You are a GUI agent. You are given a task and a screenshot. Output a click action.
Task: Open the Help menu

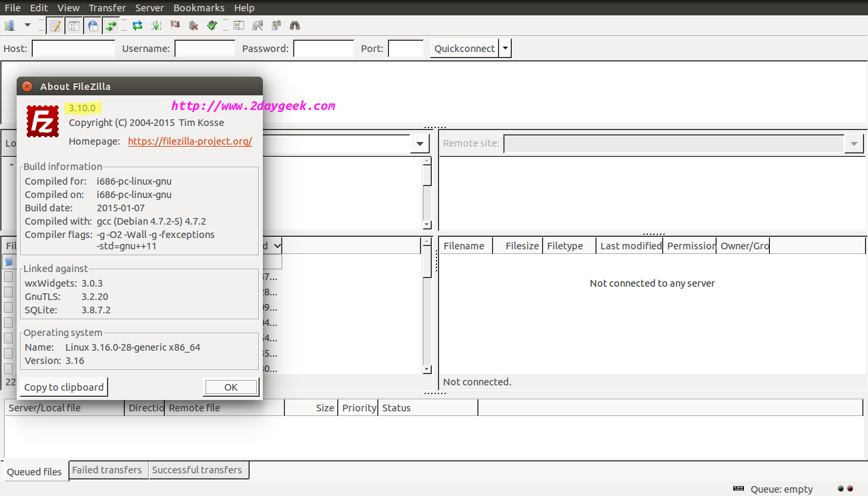point(244,8)
